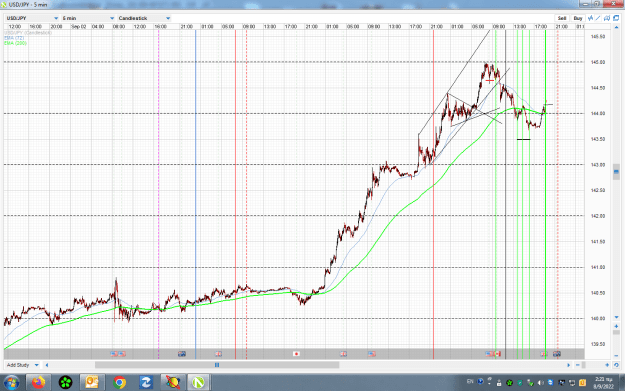Click the vertical price scrollbar thumb
The image size is (625, 391).
[x=616, y=172]
